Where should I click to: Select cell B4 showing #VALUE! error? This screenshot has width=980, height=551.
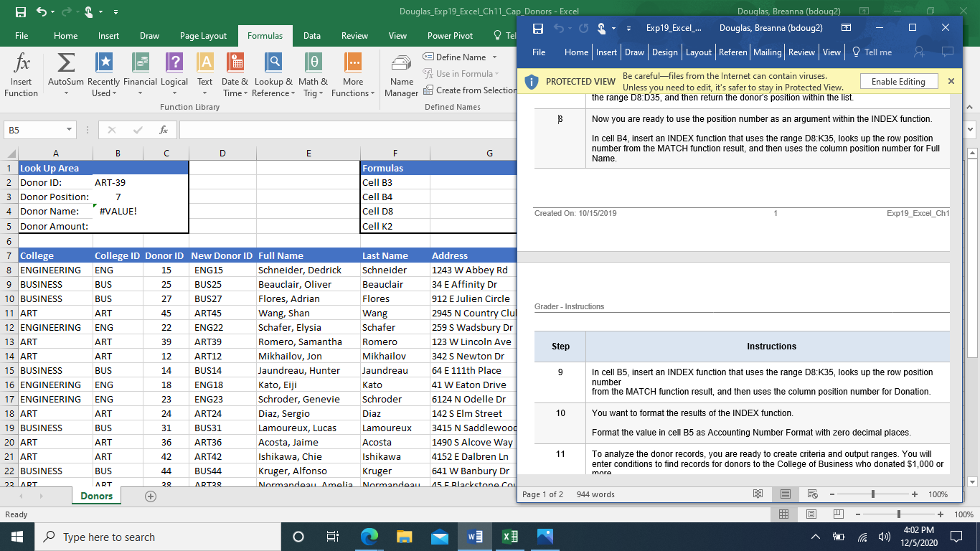pos(118,212)
